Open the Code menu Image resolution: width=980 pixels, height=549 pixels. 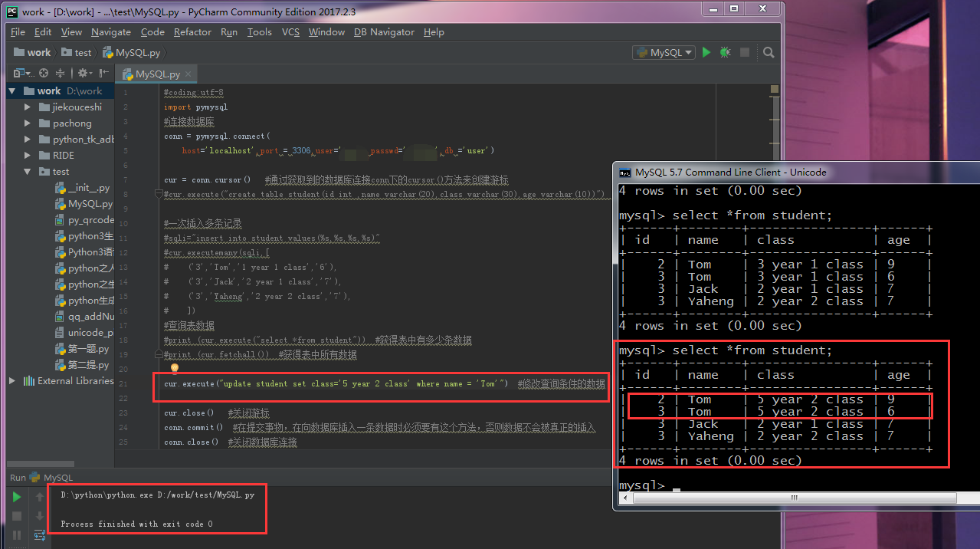coord(152,32)
